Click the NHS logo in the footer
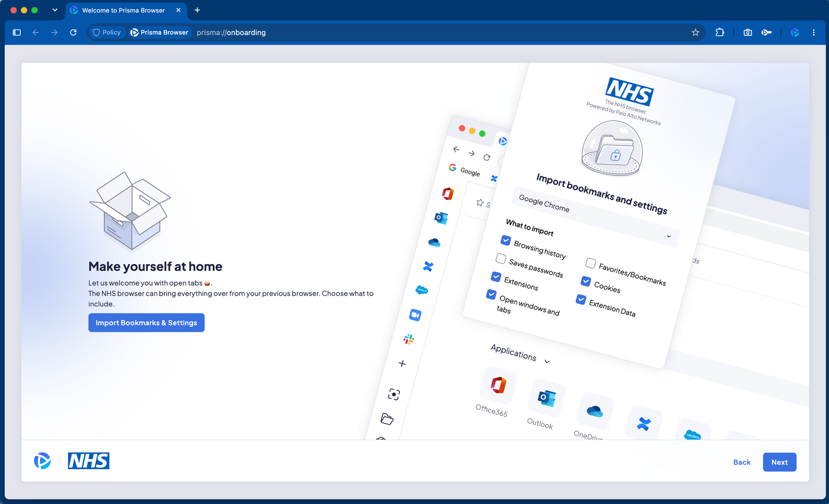The height and width of the screenshot is (504, 829). [x=89, y=461]
